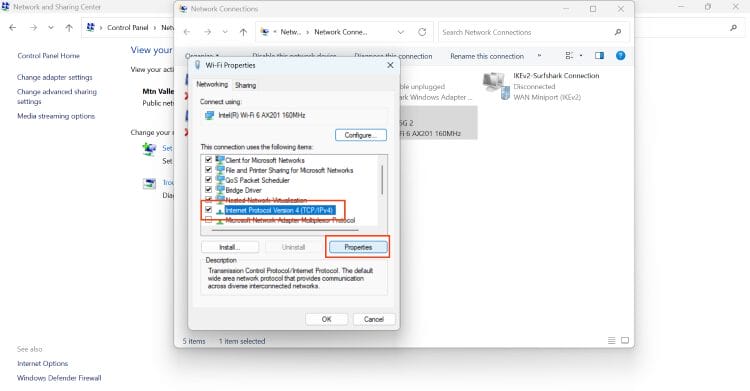Click the Properties button in Wi-Fi Properties
750x391 pixels.
(358, 247)
